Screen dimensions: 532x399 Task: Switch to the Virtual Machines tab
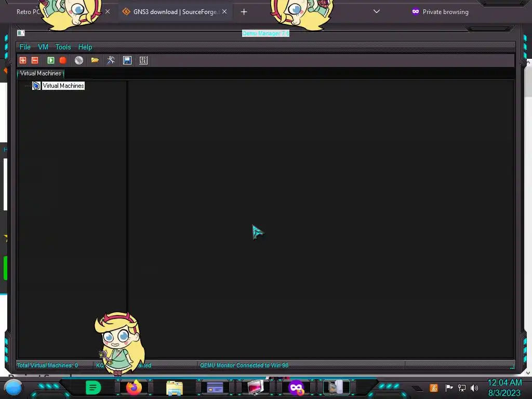[41, 73]
